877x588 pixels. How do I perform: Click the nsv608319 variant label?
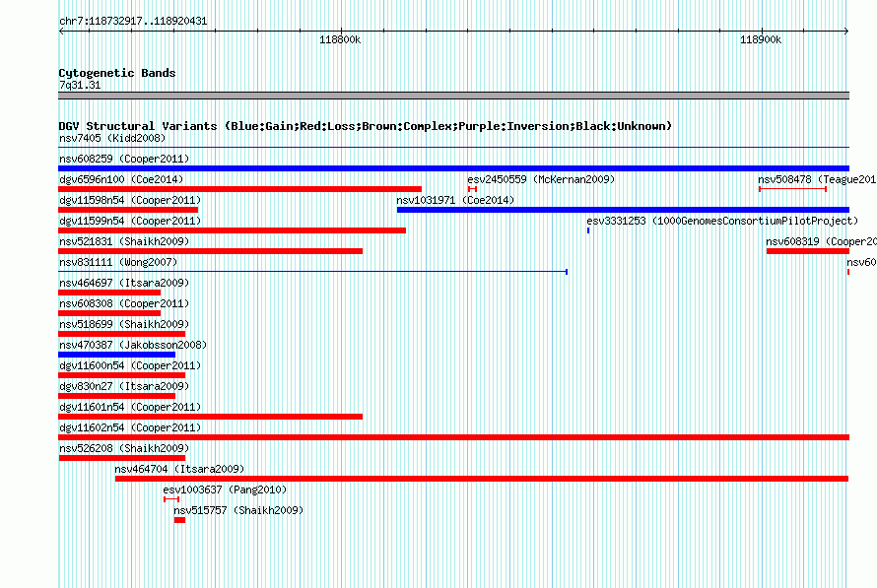pos(821,241)
